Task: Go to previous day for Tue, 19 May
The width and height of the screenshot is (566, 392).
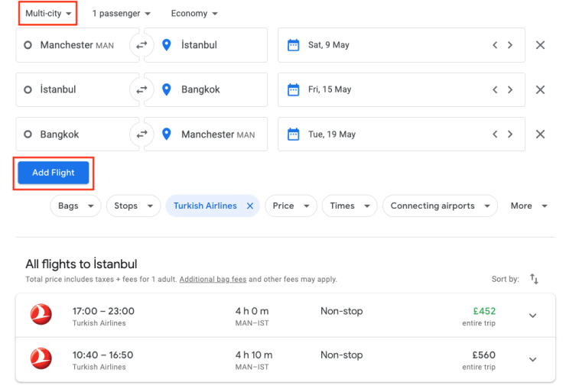Action: 496,134
